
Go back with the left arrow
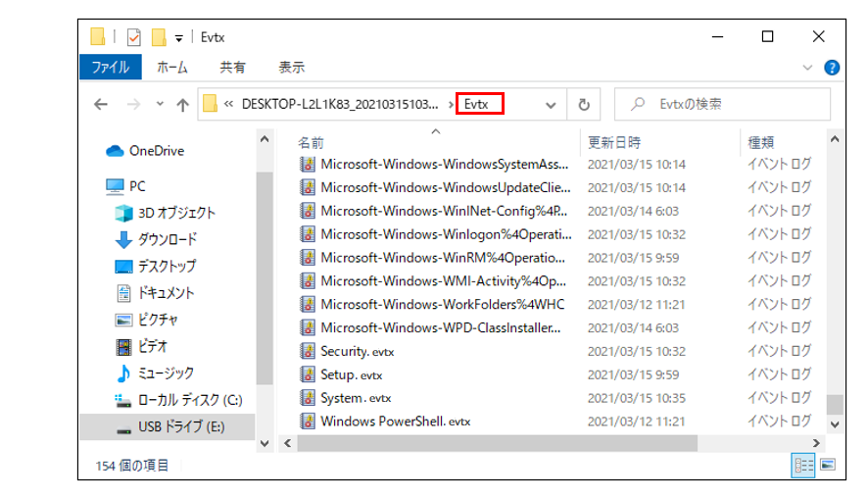click(101, 104)
